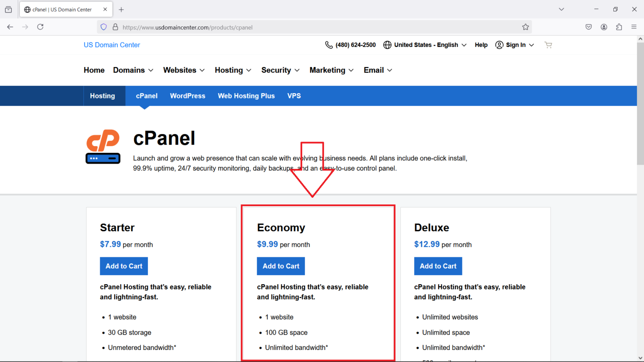644x362 pixels.
Task: Click the save-to-Pocket icon in the toolbar
Action: pos(589,27)
